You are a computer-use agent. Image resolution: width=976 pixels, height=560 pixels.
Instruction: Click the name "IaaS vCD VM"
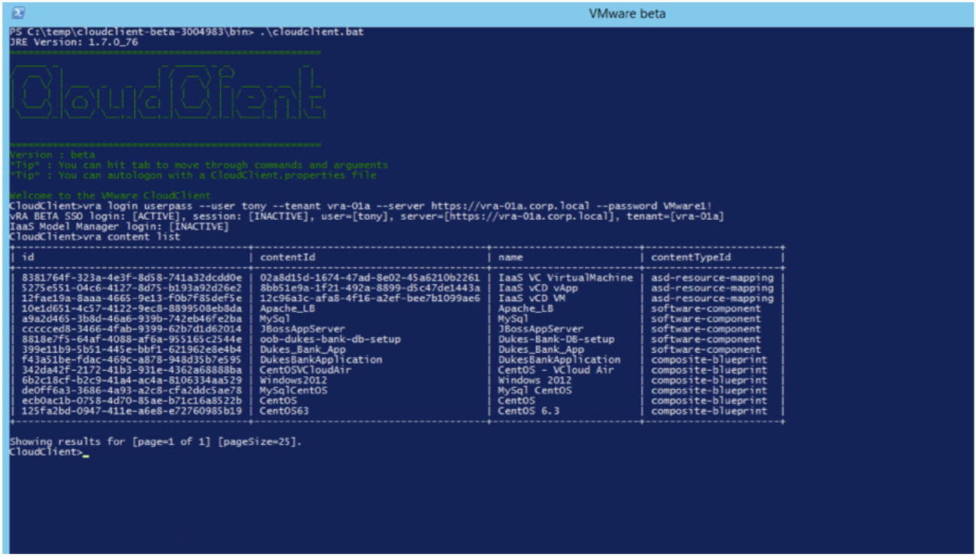click(x=532, y=298)
